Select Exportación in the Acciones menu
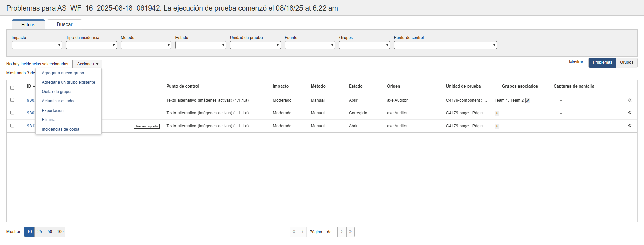The width and height of the screenshot is (644, 245). (x=53, y=111)
